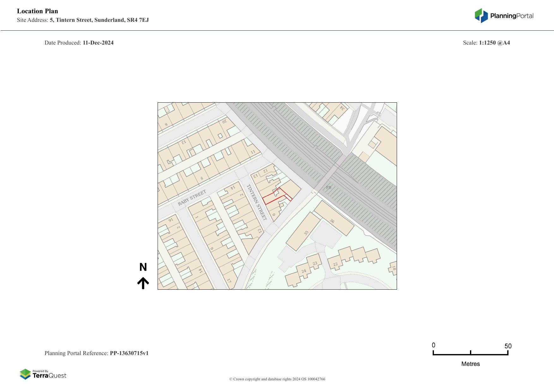Click the scale 1:1250 @A4 text
This screenshot has width=554, height=392.
[494, 43]
